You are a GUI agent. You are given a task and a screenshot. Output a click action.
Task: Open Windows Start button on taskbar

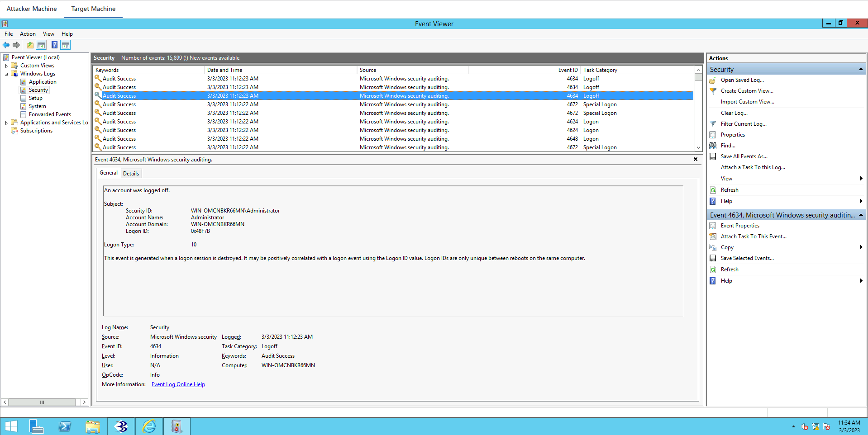tap(11, 426)
